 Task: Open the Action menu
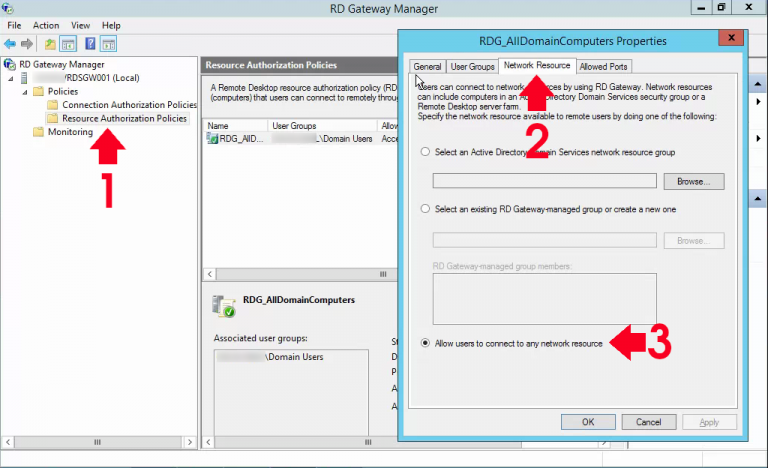click(46, 25)
